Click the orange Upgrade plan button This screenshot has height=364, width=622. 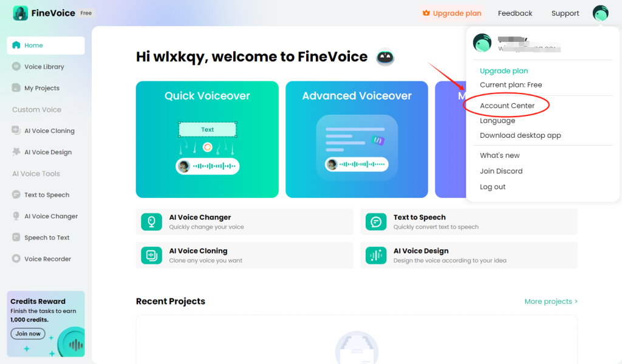coord(452,13)
